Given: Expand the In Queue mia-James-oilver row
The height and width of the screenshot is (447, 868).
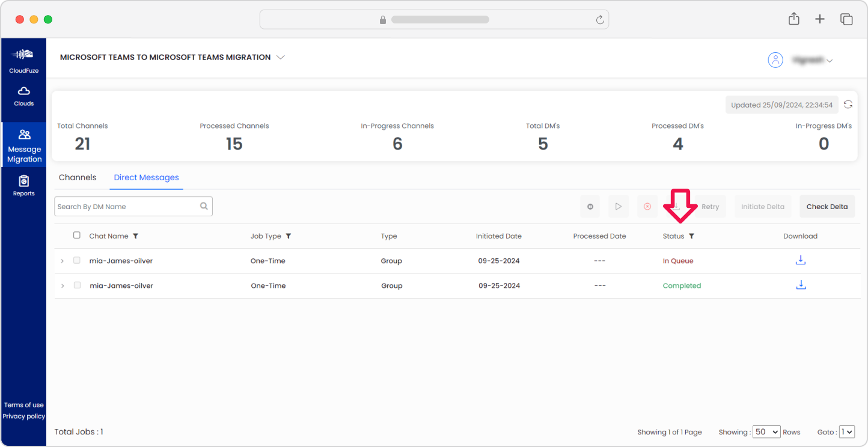Looking at the screenshot, I should (x=62, y=261).
